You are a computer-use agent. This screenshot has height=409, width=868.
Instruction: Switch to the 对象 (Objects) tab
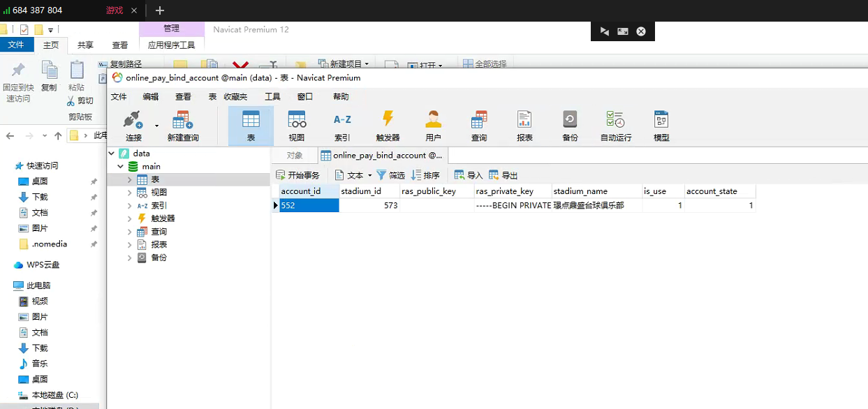295,156
